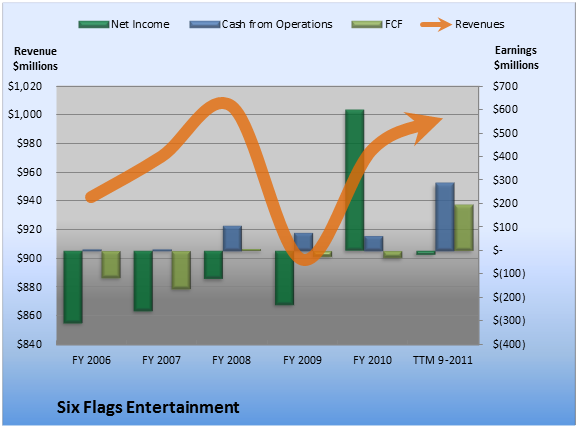Click the Revenues line arrowhead in chart
Screen dimensions: 577x427
pos(423,127)
